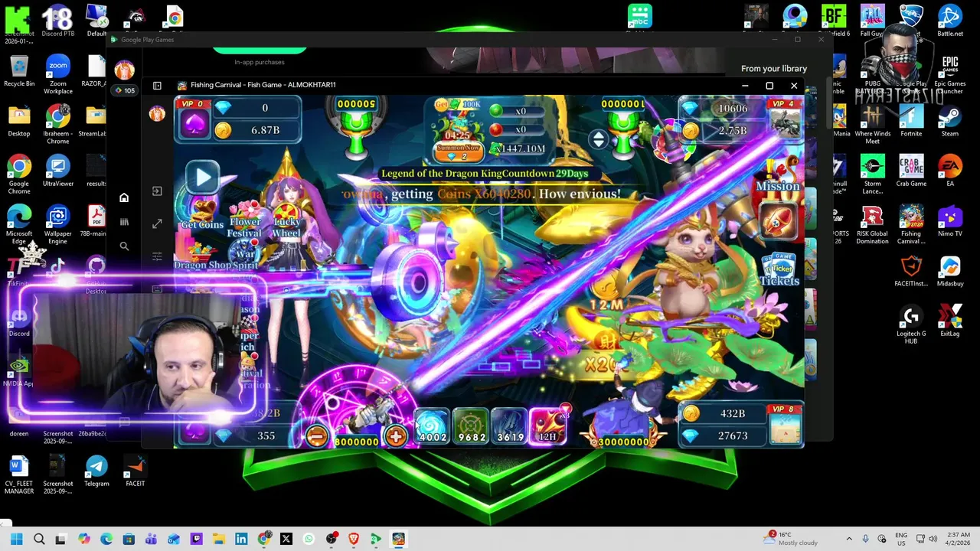This screenshot has height=551, width=980.
Task: Click the 432B coin balance
Action: [x=722, y=413]
